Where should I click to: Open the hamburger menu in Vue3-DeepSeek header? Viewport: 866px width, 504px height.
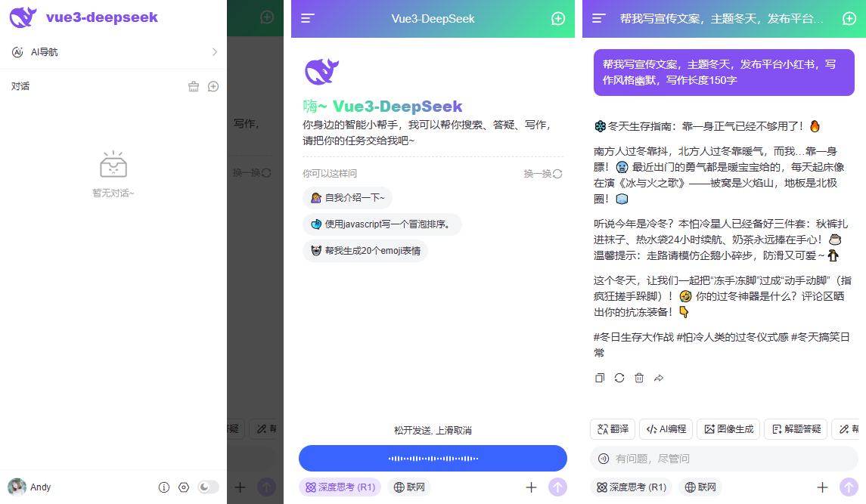click(x=308, y=19)
